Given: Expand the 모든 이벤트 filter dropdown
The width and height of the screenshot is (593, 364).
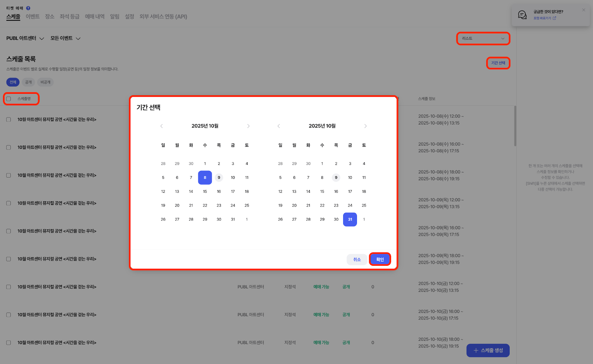Looking at the screenshot, I should [x=65, y=38].
